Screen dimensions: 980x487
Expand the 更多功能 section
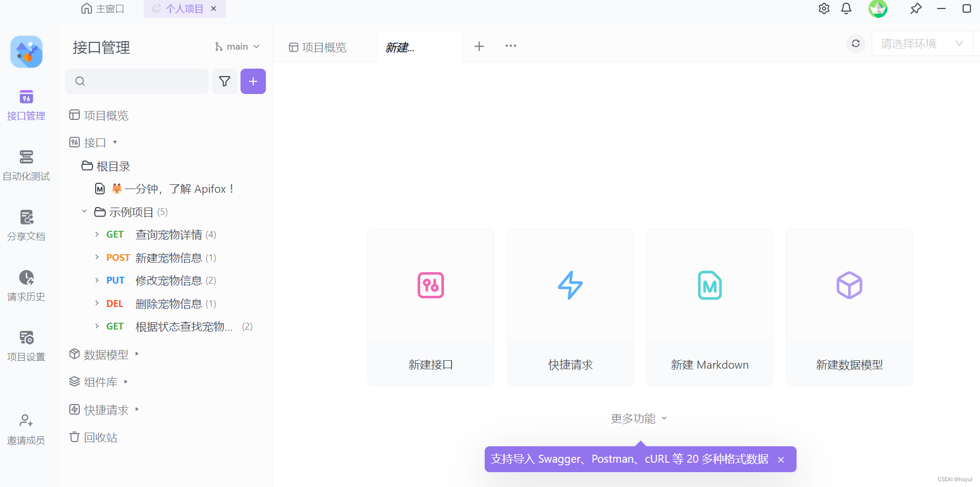click(639, 418)
